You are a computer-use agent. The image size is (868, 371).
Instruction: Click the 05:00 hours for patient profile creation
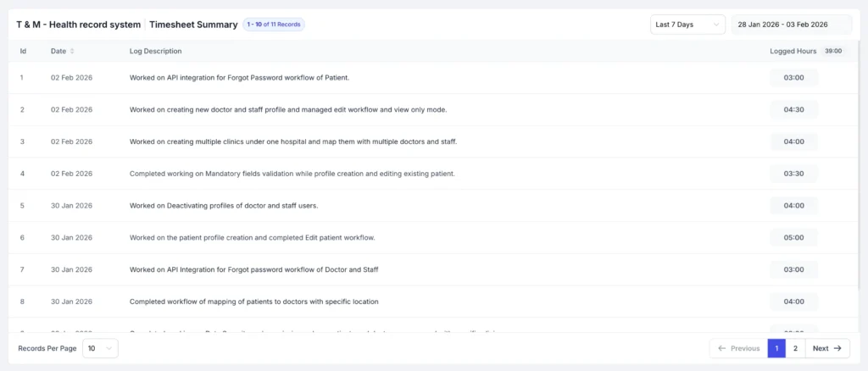pos(793,238)
